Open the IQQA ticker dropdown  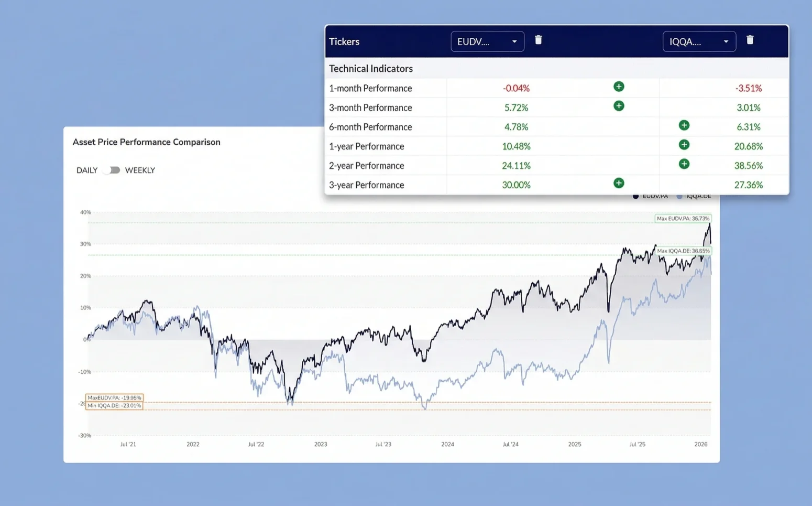tap(699, 41)
